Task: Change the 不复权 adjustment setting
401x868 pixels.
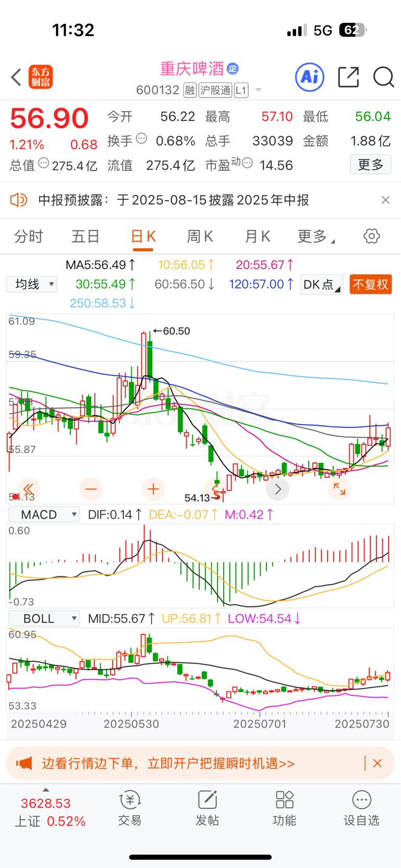Action: (x=371, y=285)
